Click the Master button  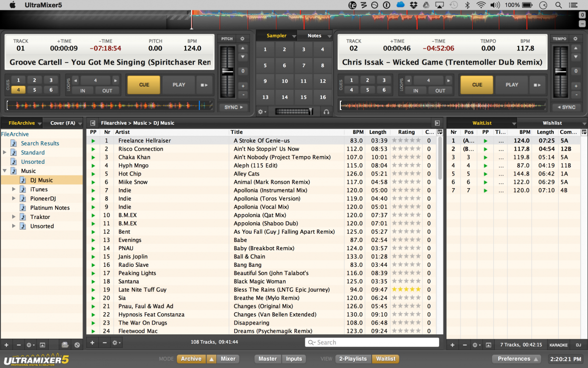pos(268,359)
